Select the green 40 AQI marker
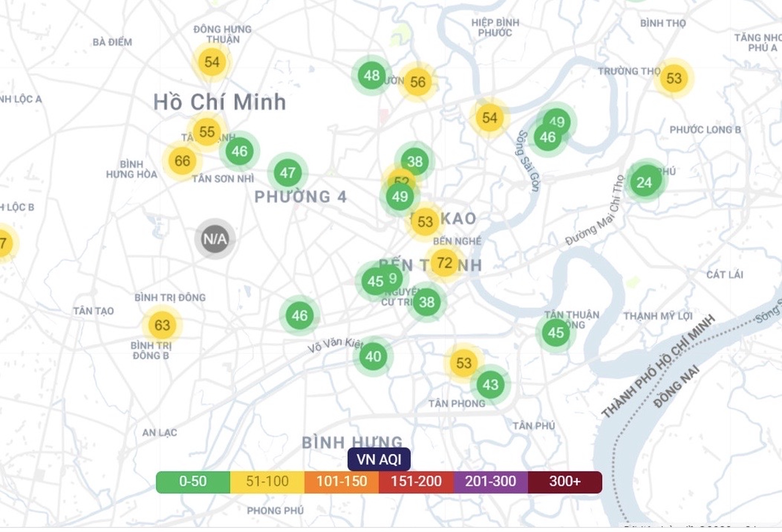Viewport: 782px width, 532px height. (373, 356)
